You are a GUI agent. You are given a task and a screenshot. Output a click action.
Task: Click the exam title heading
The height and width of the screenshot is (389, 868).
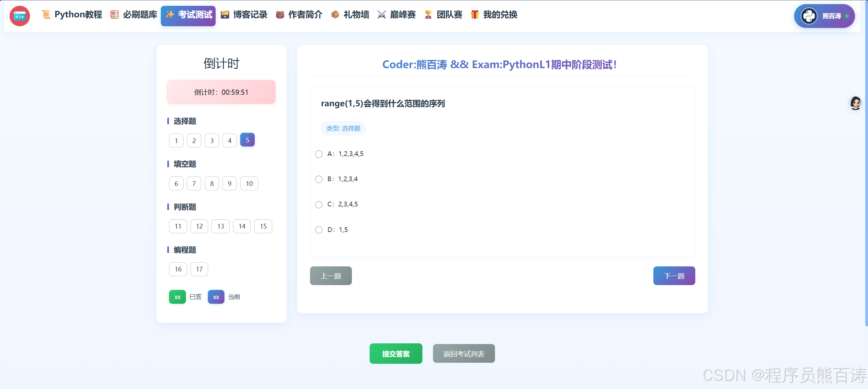click(499, 64)
